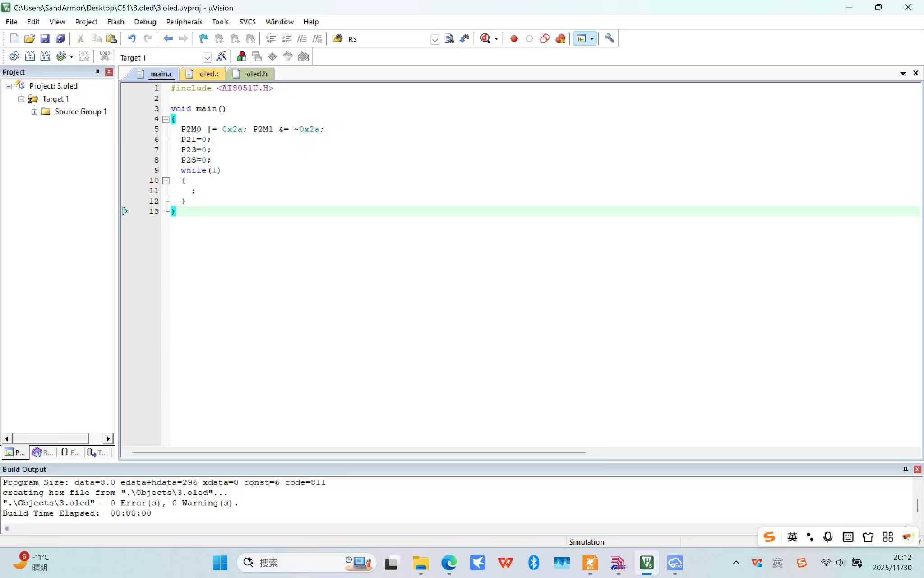Image resolution: width=924 pixels, height=578 pixels.
Task: Click the Save All icon
Action: (x=60, y=39)
